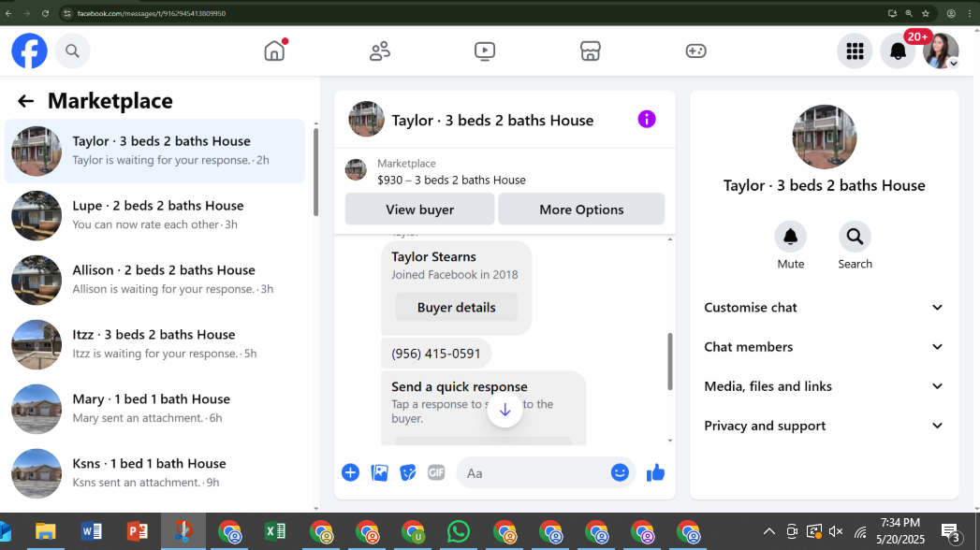Bookmark this page with the star icon
This screenshot has height=550, width=980.
(x=926, y=13)
